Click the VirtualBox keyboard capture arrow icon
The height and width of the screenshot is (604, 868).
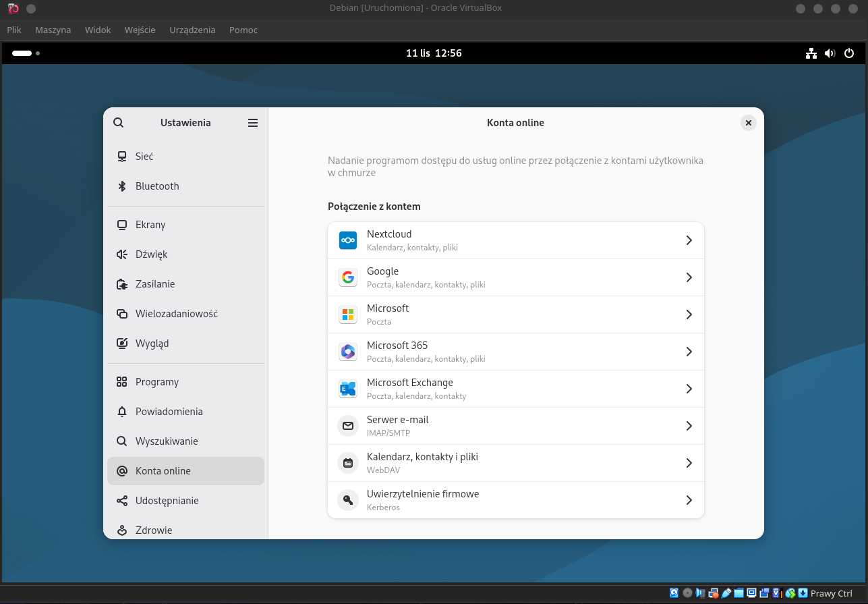(x=803, y=593)
